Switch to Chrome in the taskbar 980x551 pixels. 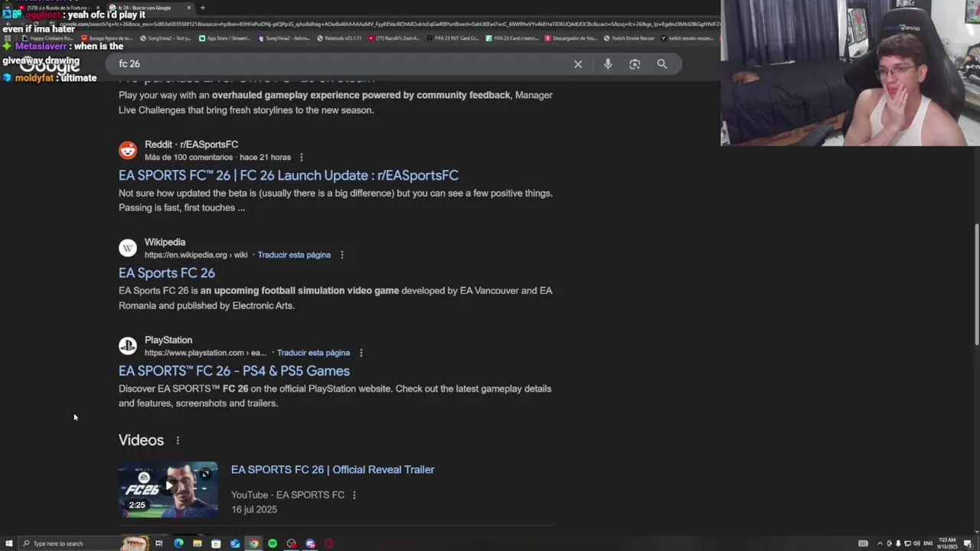[x=253, y=543]
